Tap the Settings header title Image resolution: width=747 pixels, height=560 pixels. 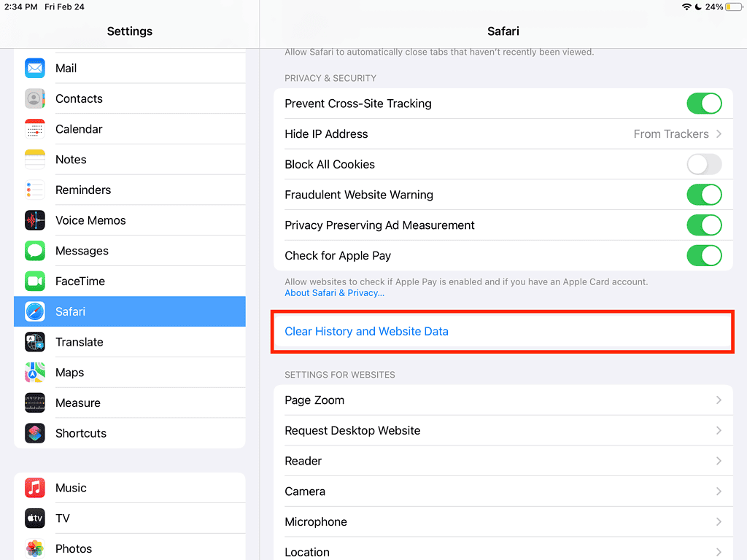tap(130, 31)
